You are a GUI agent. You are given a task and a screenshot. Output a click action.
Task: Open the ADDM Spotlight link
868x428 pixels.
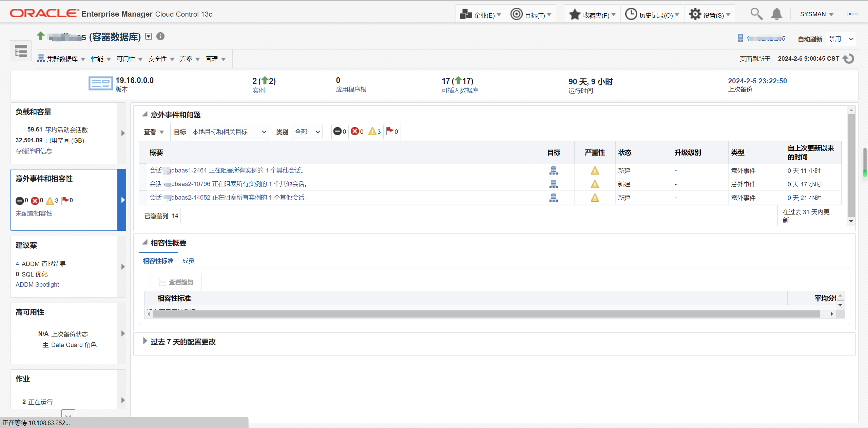(x=37, y=284)
